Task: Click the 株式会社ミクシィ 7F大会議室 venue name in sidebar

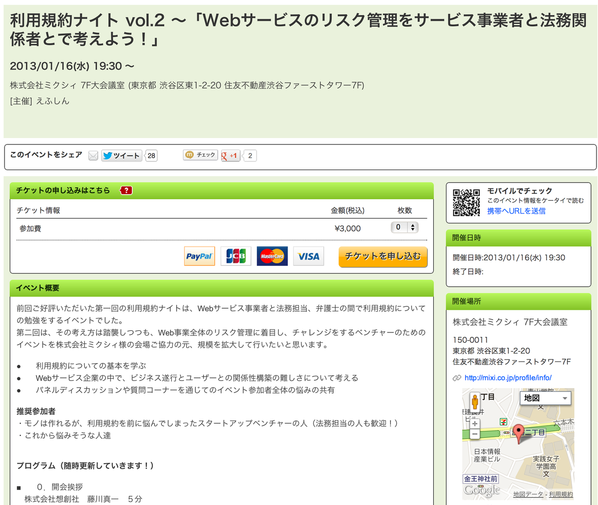Action: 510,322
